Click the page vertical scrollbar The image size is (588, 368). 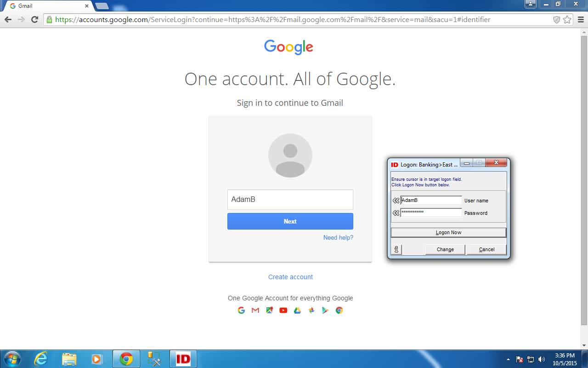click(x=584, y=179)
